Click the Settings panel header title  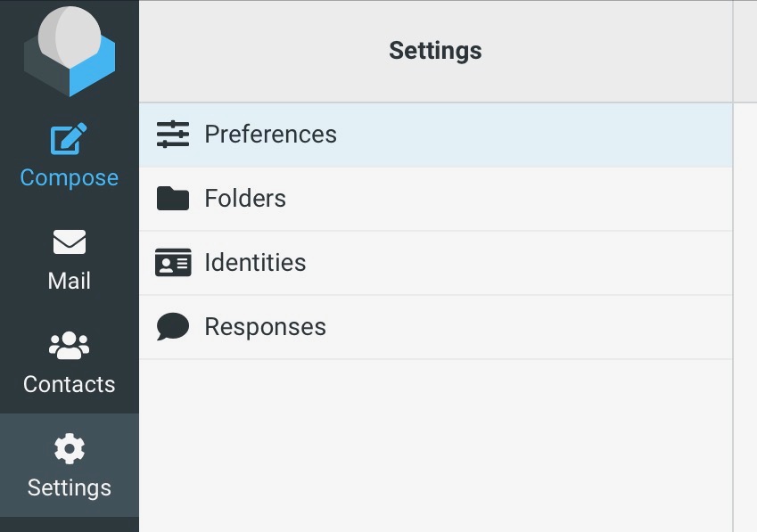[x=435, y=51]
